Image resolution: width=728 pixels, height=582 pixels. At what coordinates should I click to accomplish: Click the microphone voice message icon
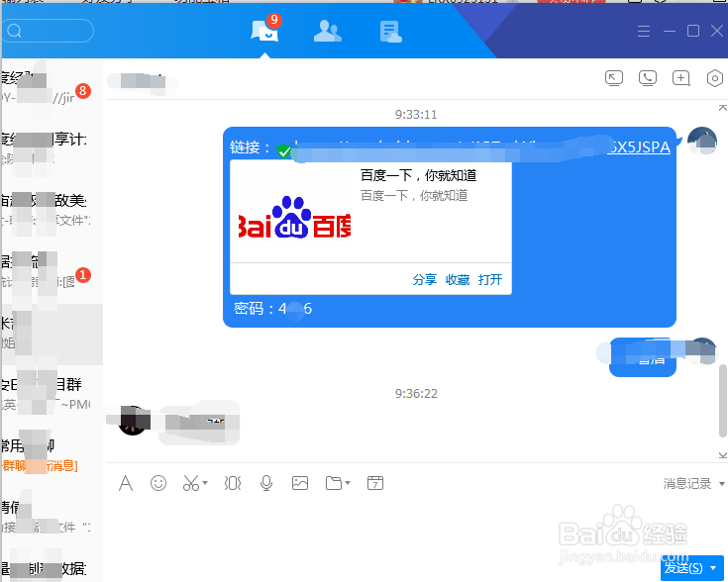pos(266,483)
